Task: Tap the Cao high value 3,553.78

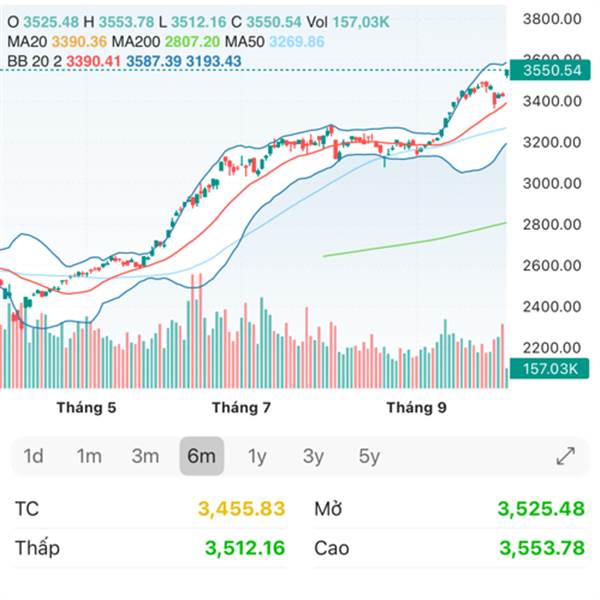Action: [x=540, y=548]
